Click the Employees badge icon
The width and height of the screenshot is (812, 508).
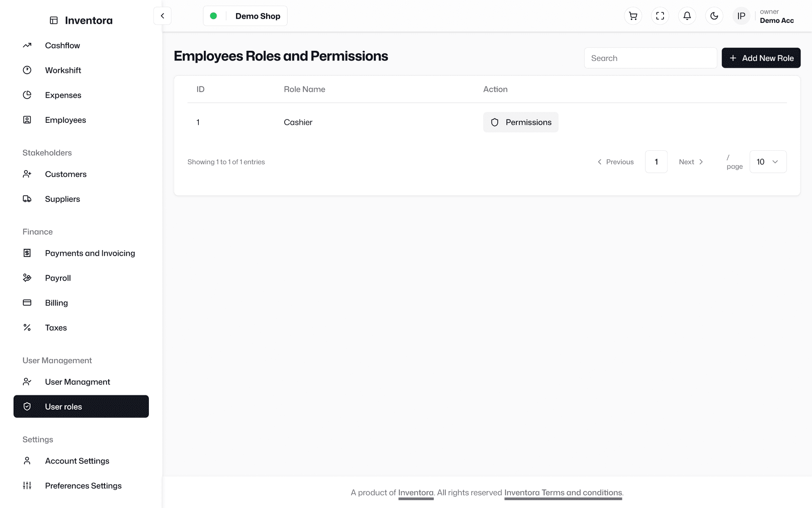(x=27, y=120)
